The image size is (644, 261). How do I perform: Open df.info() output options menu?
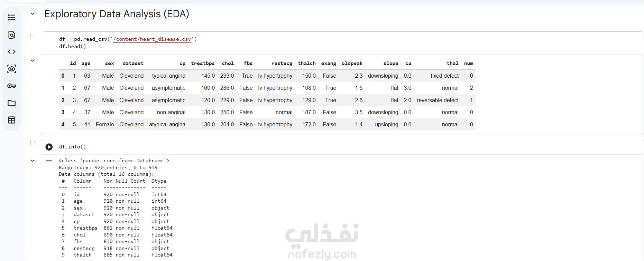pos(49,161)
